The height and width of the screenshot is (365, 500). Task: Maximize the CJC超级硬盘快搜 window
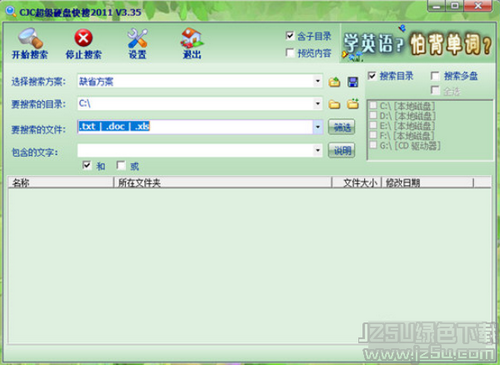coord(455,6)
